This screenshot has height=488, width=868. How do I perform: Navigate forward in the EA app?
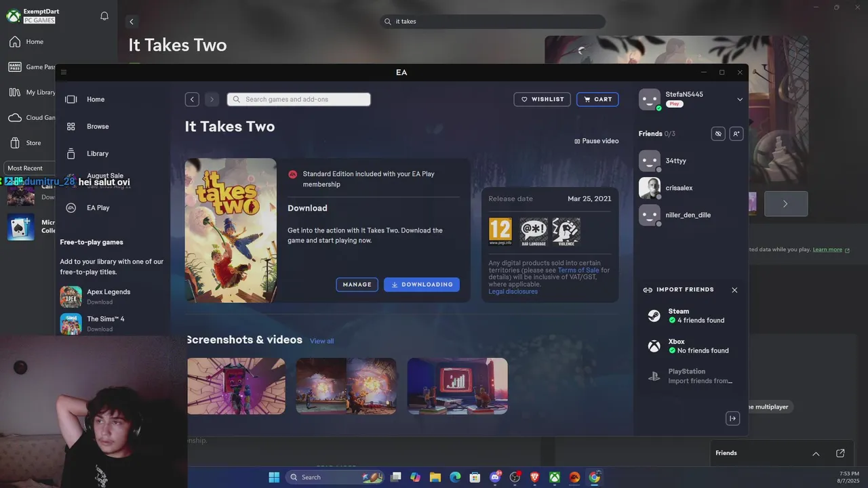pos(212,99)
